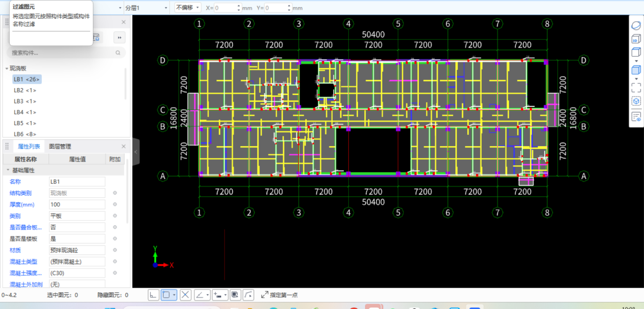Viewport: 644px width, 309px height.
Task: Collapse the 基础属性 property group
Action: [8, 171]
